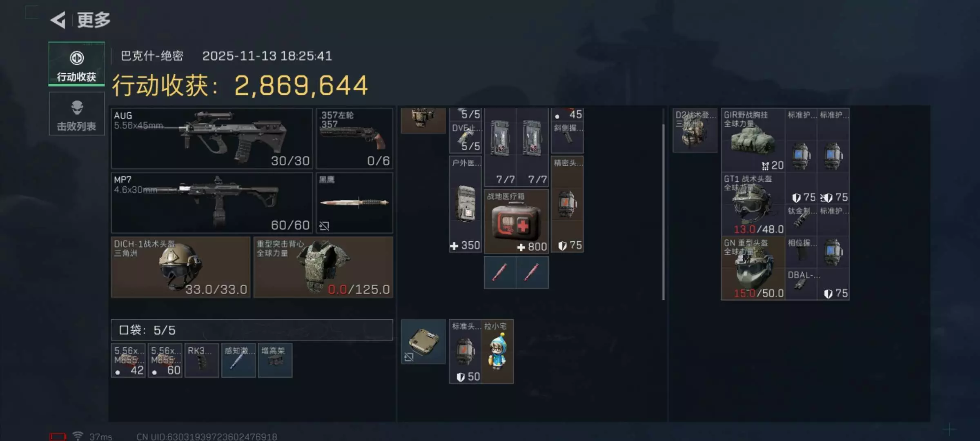
Task: Go back using the arrow icon
Action: (58, 20)
